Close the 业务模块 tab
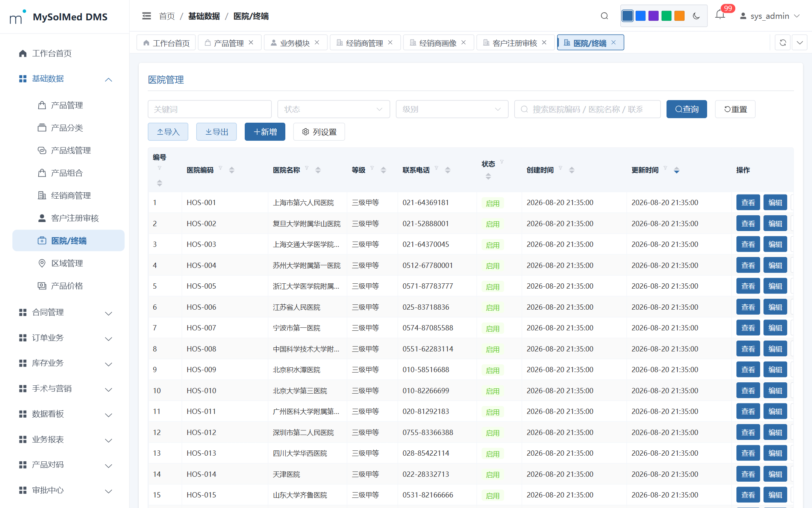Viewport: 812px width, 508px height. click(317, 43)
